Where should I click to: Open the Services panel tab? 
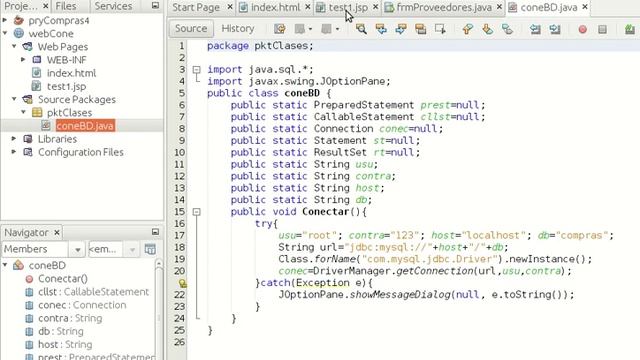(x=113, y=6)
